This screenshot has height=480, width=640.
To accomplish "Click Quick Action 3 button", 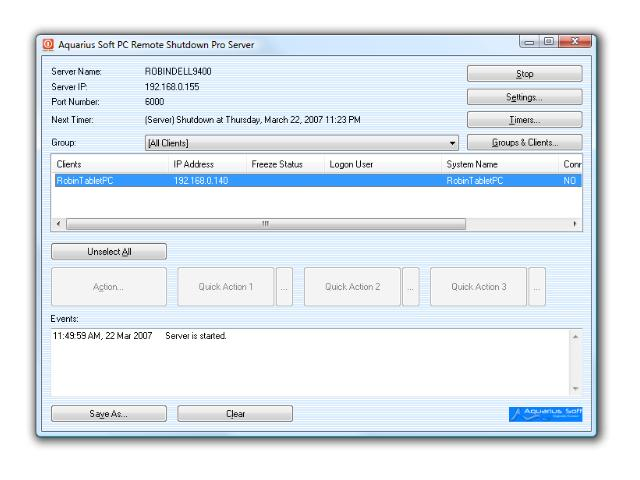I will point(478,287).
